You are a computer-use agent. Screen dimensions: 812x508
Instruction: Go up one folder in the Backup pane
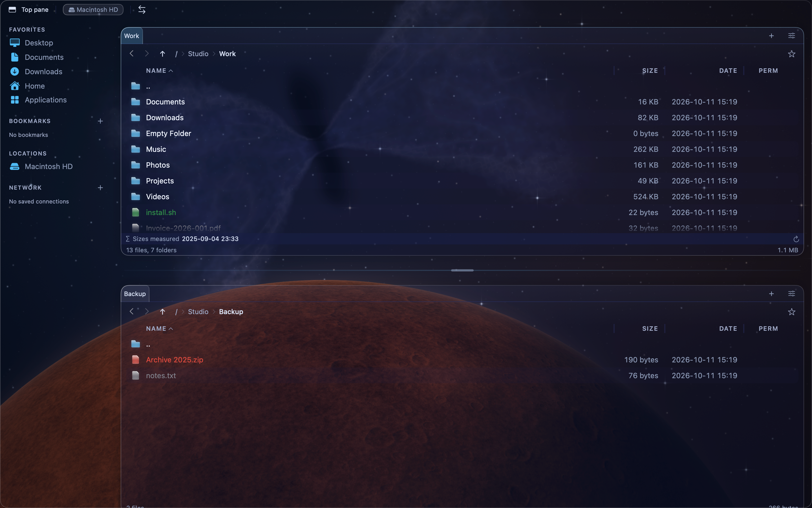click(162, 312)
